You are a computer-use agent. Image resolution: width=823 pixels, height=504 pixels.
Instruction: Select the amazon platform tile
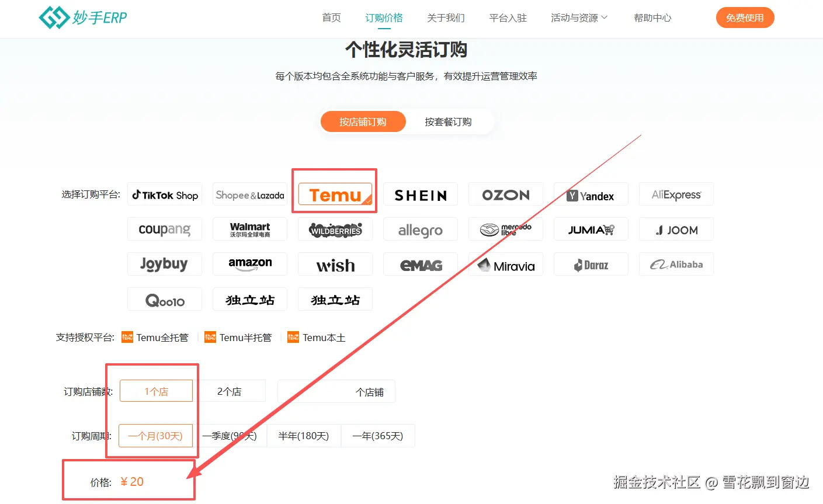[x=250, y=265]
